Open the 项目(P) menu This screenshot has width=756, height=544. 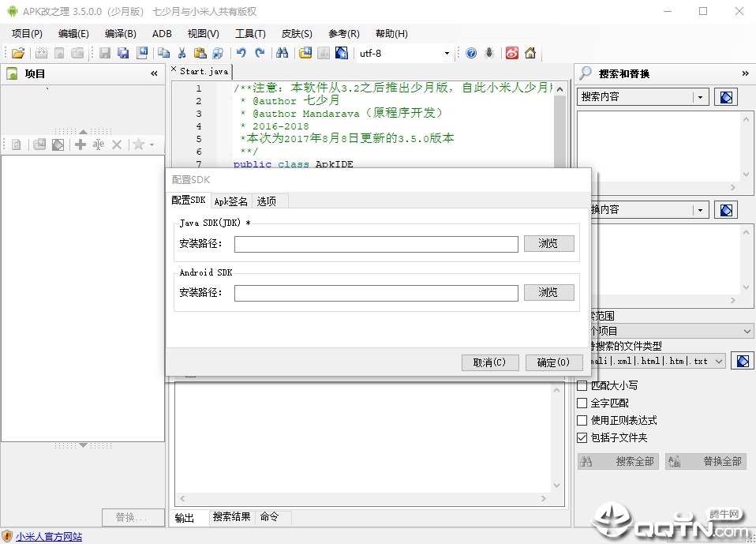pos(27,33)
